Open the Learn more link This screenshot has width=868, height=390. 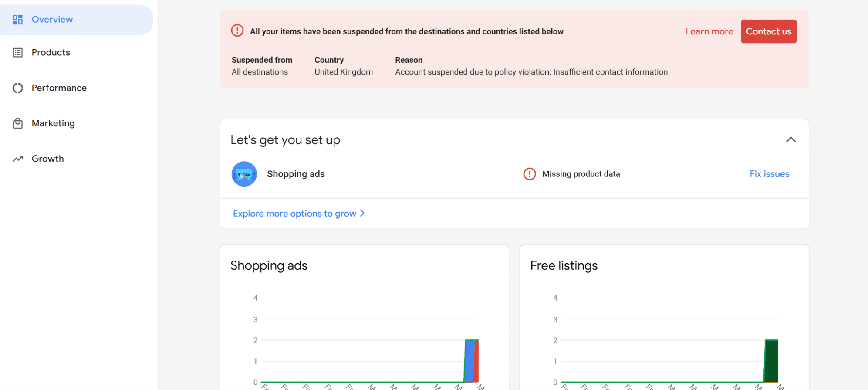pyautogui.click(x=709, y=31)
